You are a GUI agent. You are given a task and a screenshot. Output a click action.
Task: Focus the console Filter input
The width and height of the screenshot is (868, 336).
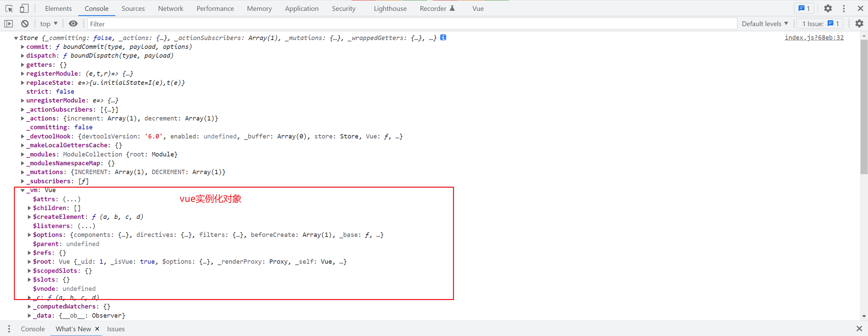tap(412, 24)
